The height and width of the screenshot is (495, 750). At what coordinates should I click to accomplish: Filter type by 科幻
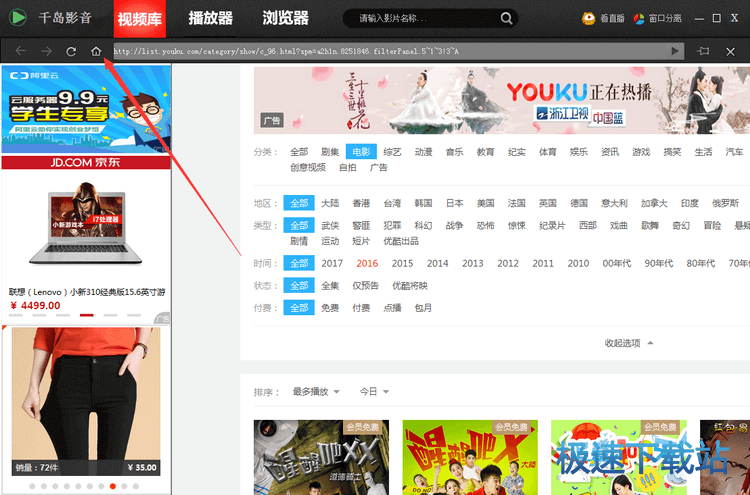point(423,225)
